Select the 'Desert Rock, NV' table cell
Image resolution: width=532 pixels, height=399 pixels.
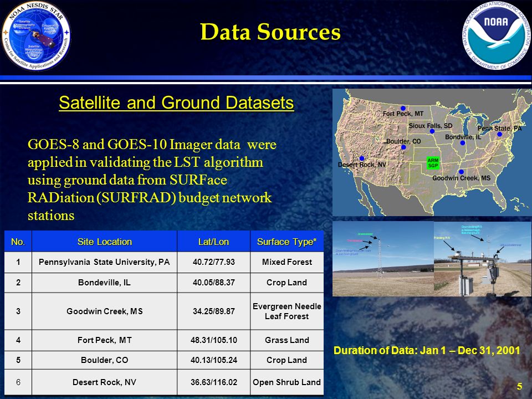coord(105,382)
